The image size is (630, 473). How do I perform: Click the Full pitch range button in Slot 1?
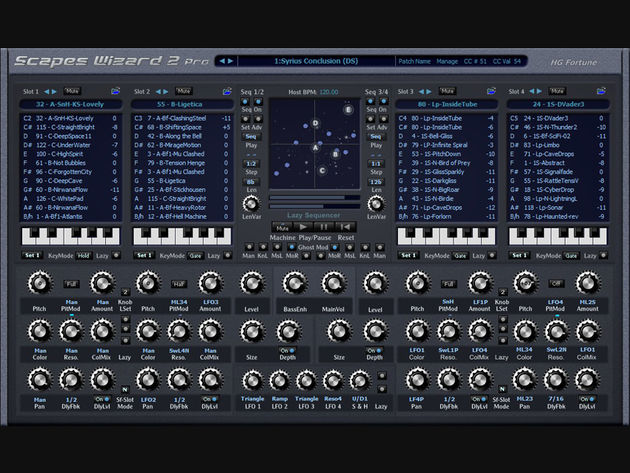click(x=72, y=284)
